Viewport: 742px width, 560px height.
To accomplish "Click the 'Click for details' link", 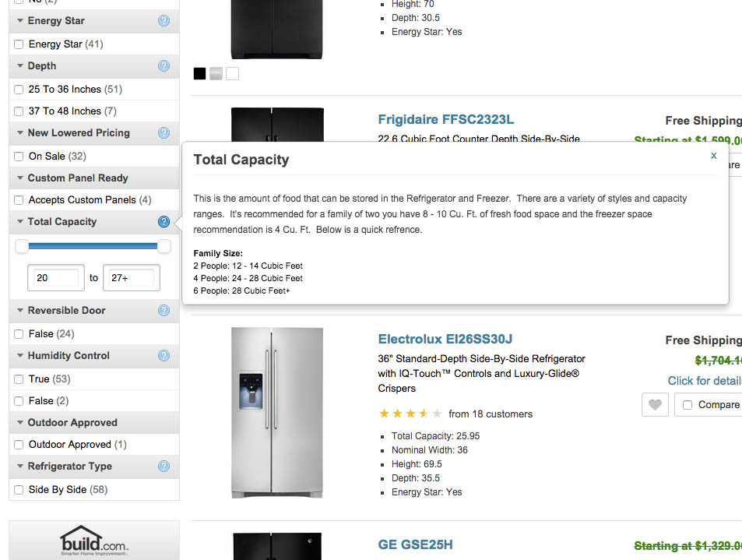I will click(x=705, y=381).
